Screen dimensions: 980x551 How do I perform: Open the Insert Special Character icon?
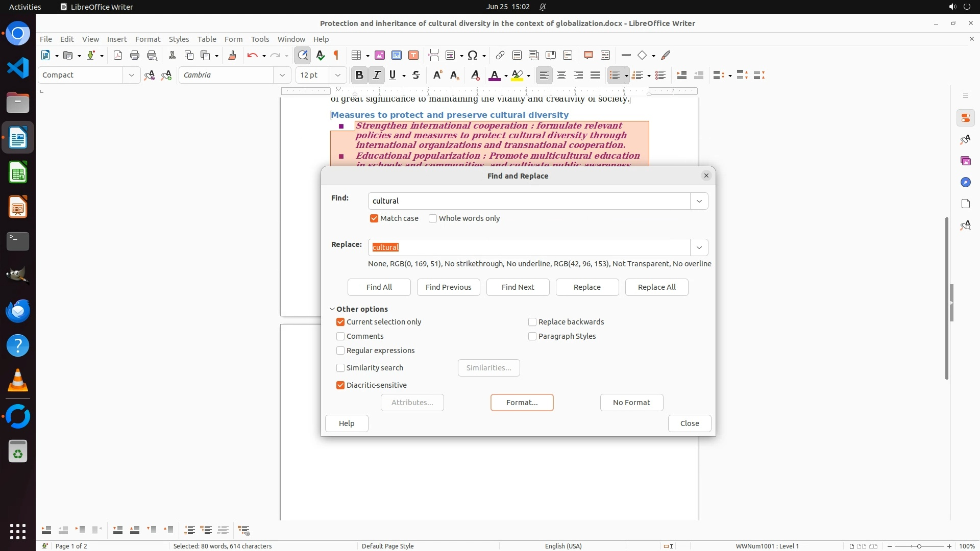coord(473,55)
